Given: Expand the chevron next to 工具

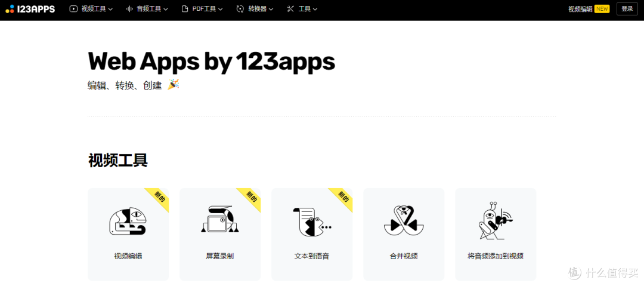Looking at the screenshot, I should point(315,9).
